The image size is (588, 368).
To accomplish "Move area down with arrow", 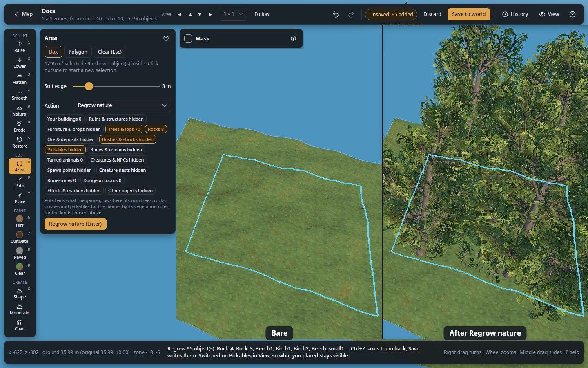I will 200,14.
